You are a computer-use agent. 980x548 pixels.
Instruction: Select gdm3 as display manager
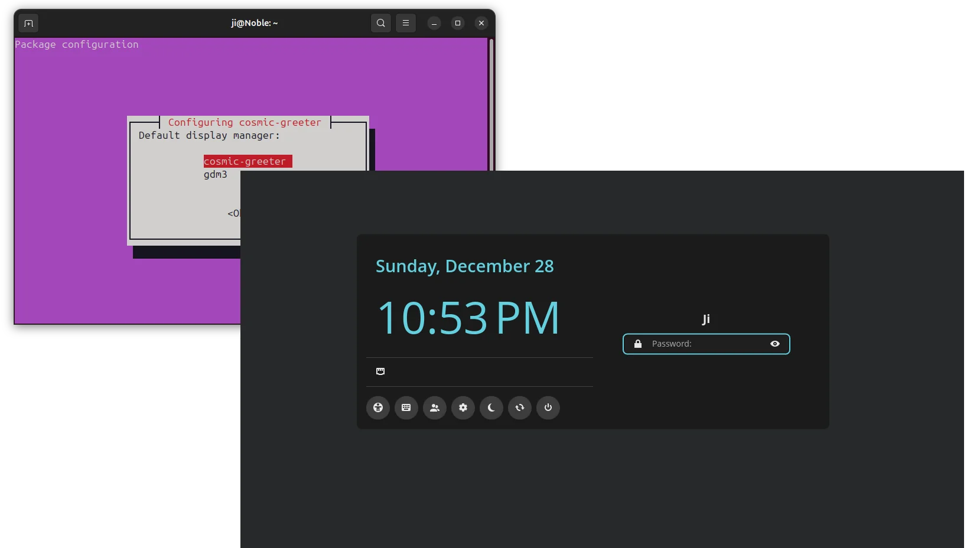(216, 174)
